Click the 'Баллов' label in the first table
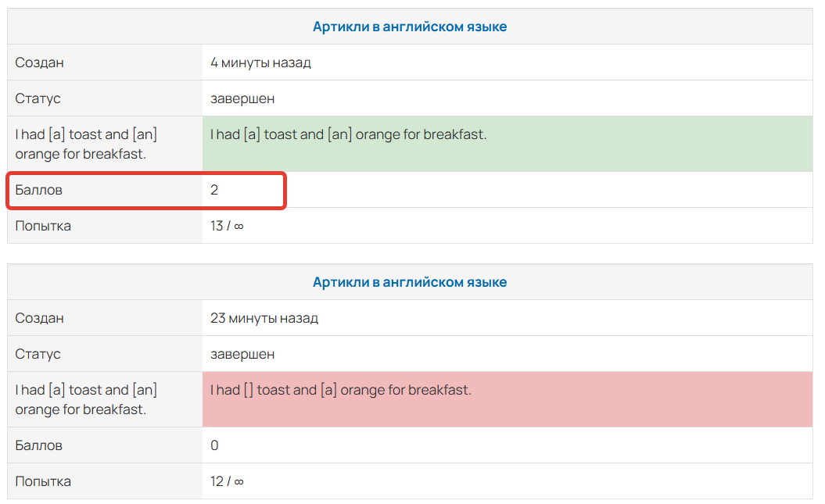 coord(39,190)
